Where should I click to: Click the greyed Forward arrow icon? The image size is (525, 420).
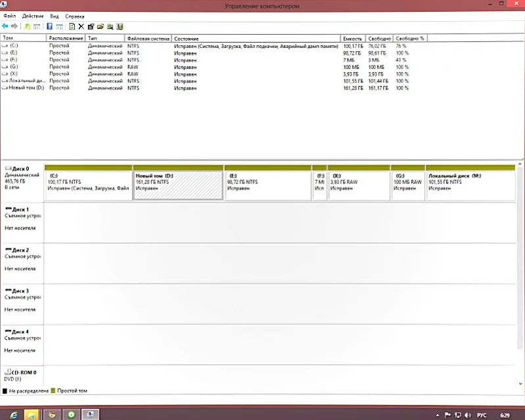[14, 26]
